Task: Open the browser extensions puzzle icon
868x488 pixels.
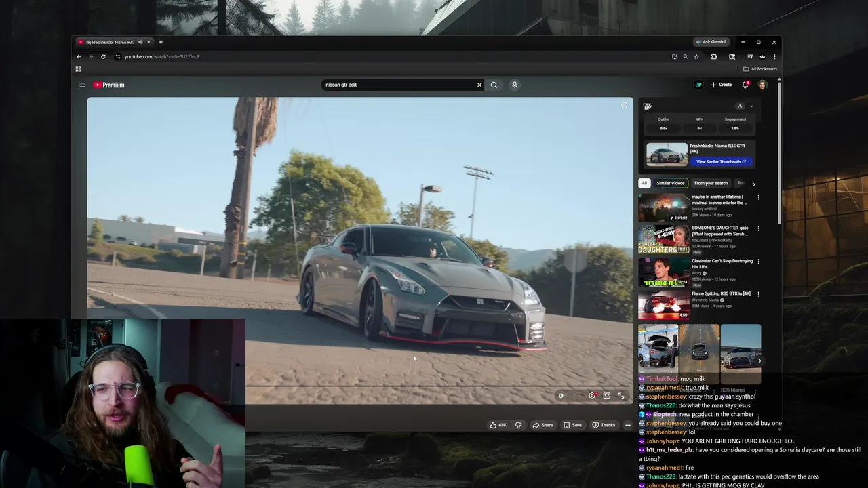Action: coord(713,56)
